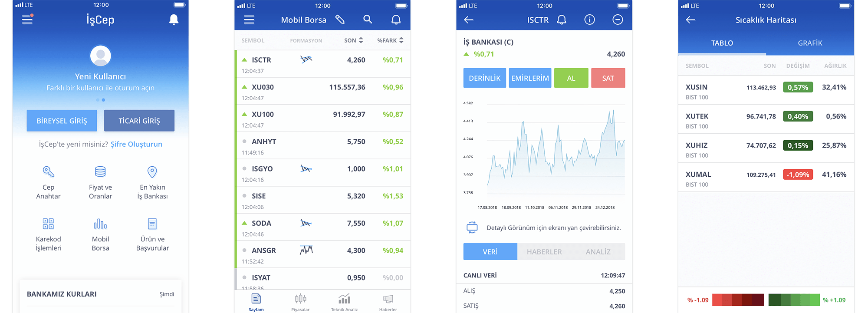This screenshot has width=868, height=313.
Task: Tap ISGYO formation pattern icon
Action: pos(306,168)
